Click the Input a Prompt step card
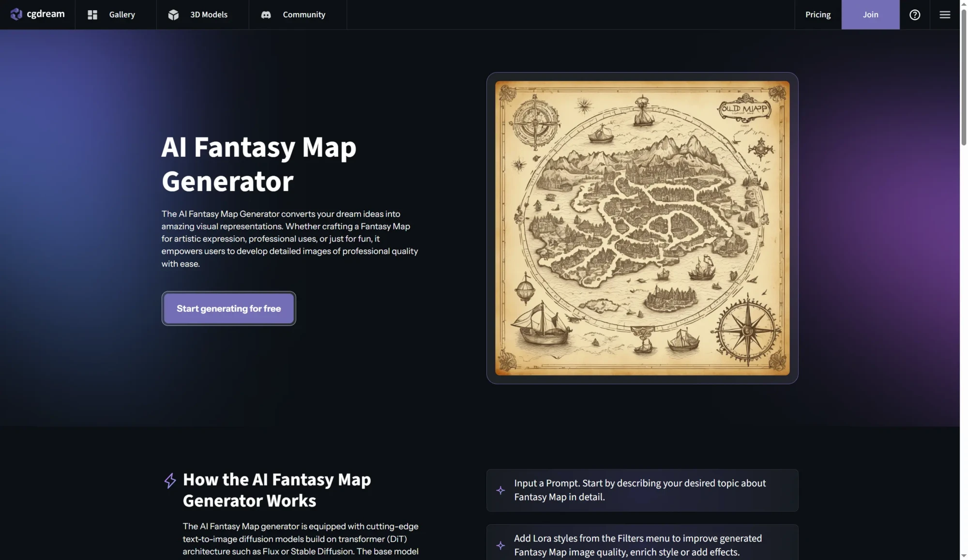This screenshot has height=560, width=968. [x=642, y=490]
